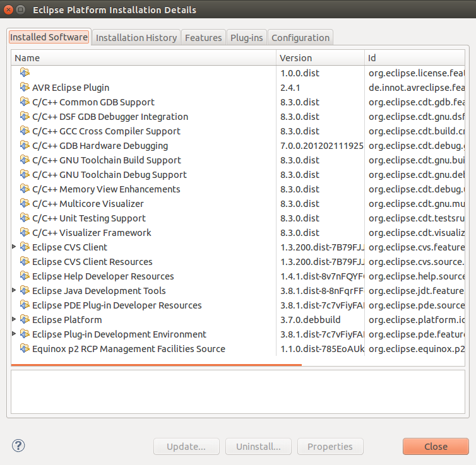Click icon beside Eclipse Java Development Tools

[x=25, y=291]
